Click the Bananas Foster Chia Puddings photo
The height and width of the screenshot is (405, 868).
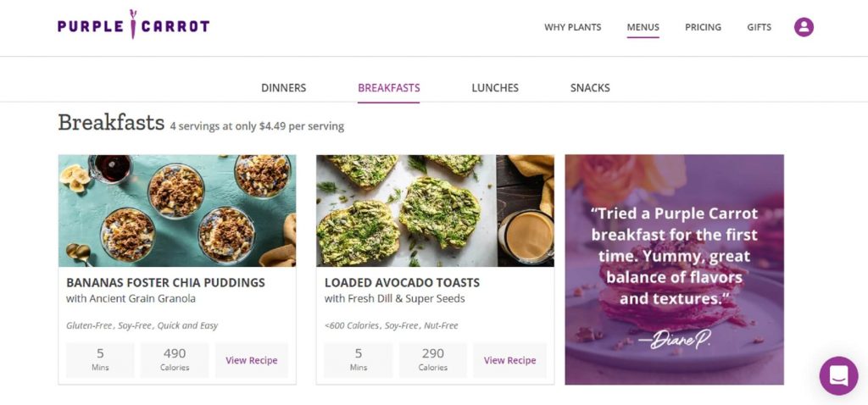[177, 210]
